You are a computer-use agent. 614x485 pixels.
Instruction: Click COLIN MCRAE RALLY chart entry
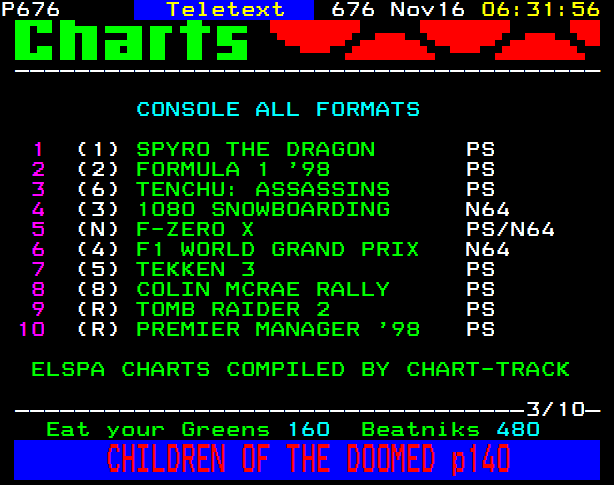coord(263,289)
